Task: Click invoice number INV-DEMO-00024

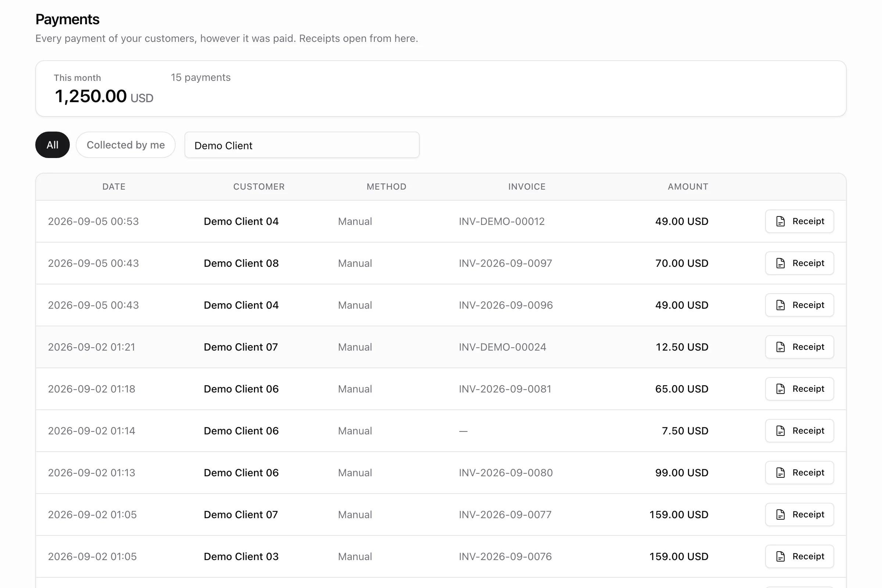Action: tap(502, 347)
